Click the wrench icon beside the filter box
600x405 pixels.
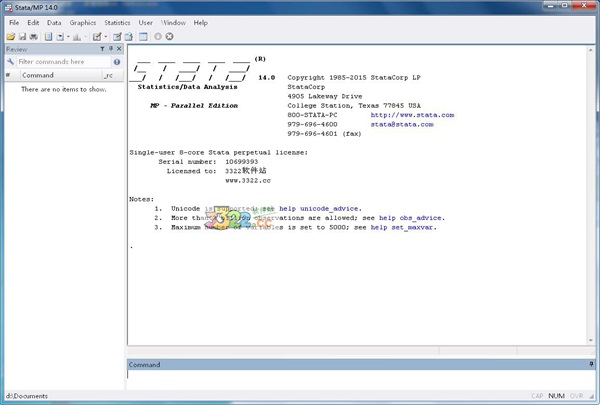point(10,62)
